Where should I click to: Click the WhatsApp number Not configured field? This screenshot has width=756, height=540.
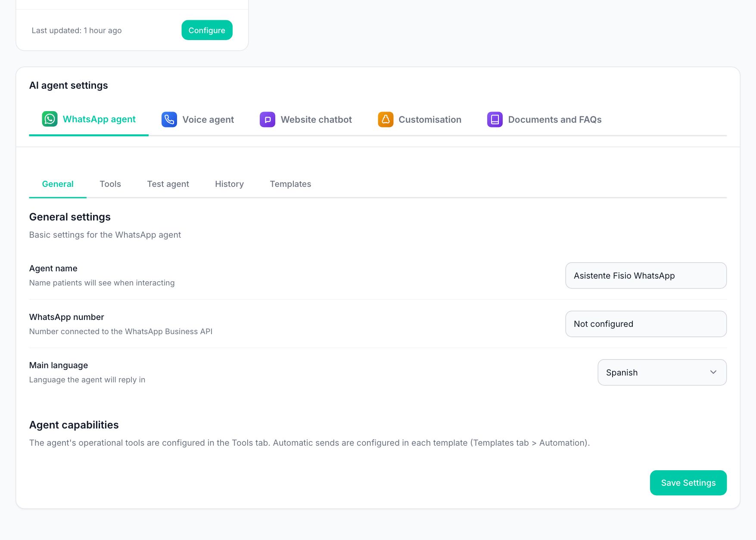pos(646,324)
